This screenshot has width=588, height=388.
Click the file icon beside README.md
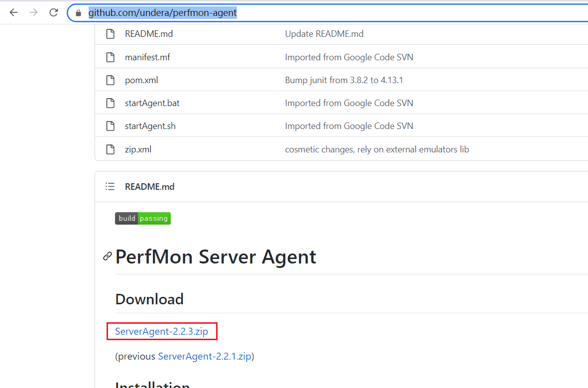point(110,34)
